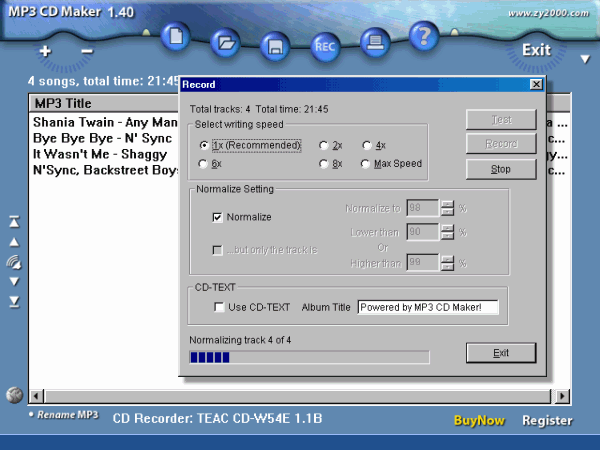Click the Normalize to percent spinner
The width and height of the screenshot is (600, 450).
(447, 208)
